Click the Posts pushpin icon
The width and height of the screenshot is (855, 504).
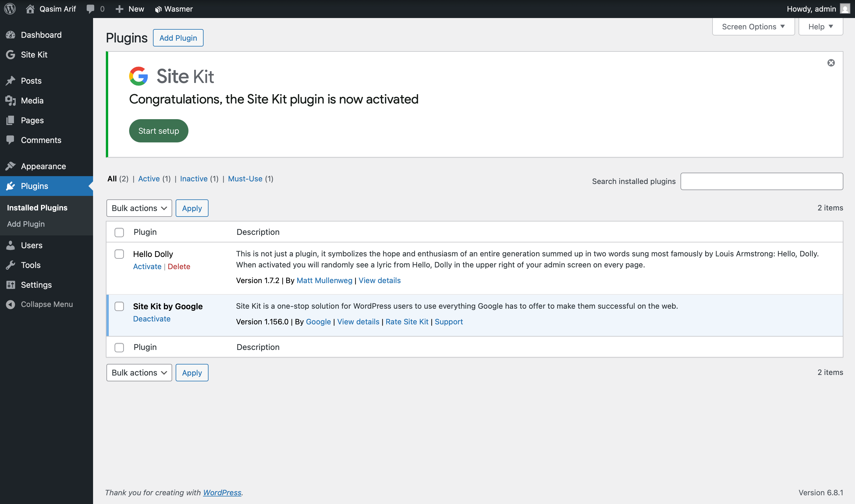[x=10, y=81]
